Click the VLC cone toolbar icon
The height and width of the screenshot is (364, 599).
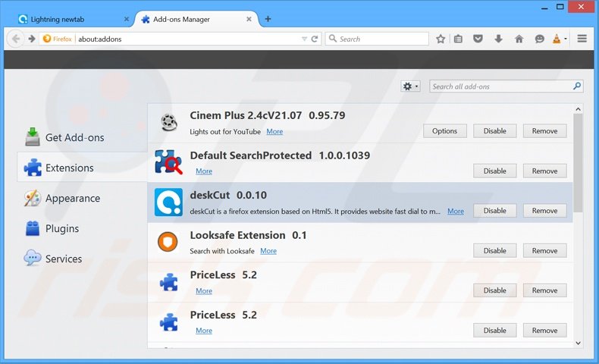[557, 39]
